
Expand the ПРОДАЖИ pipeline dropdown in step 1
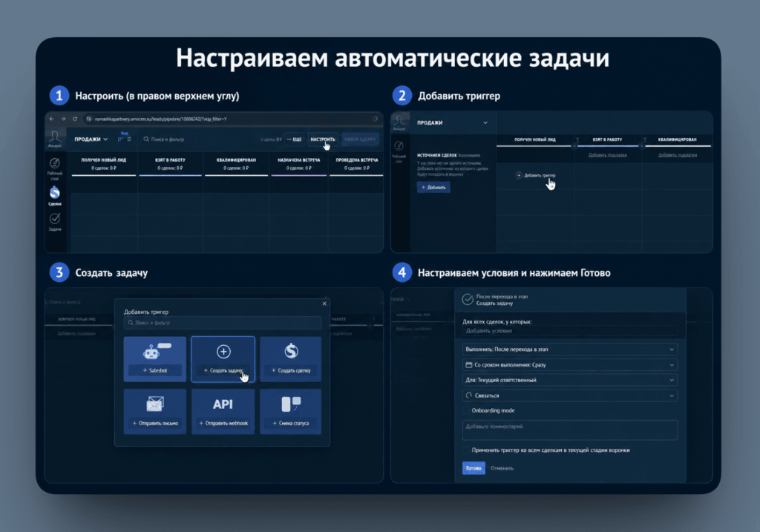coord(91,139)
